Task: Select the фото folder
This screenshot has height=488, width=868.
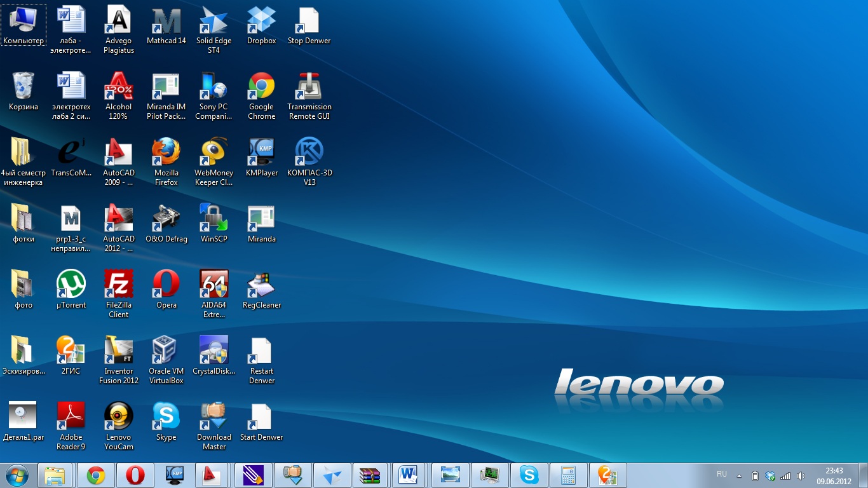Action: [x=24, y=290]
